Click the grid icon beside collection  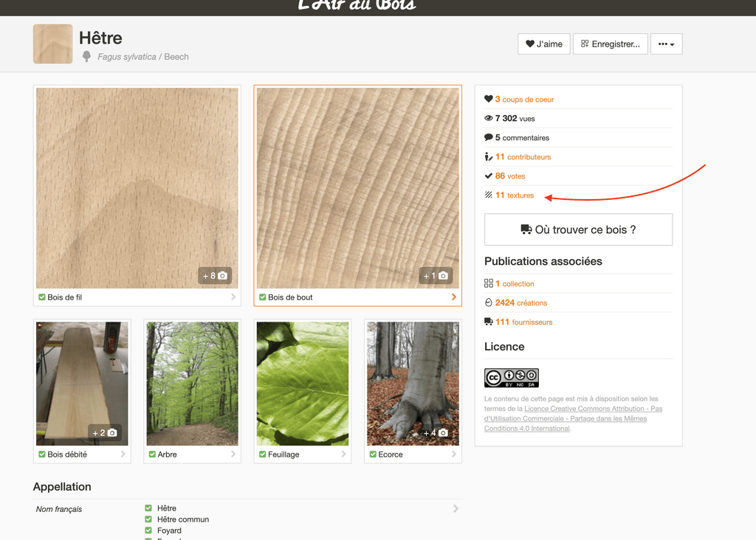point(489,283)
